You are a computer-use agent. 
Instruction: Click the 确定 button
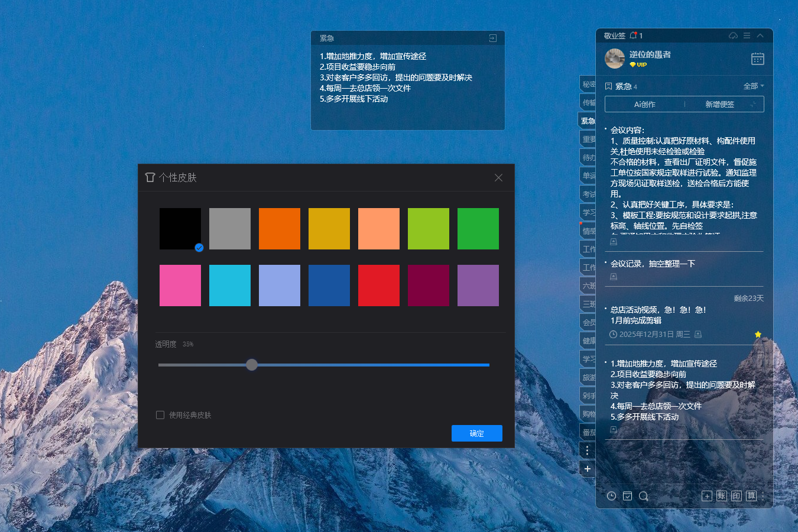point(476,433)
